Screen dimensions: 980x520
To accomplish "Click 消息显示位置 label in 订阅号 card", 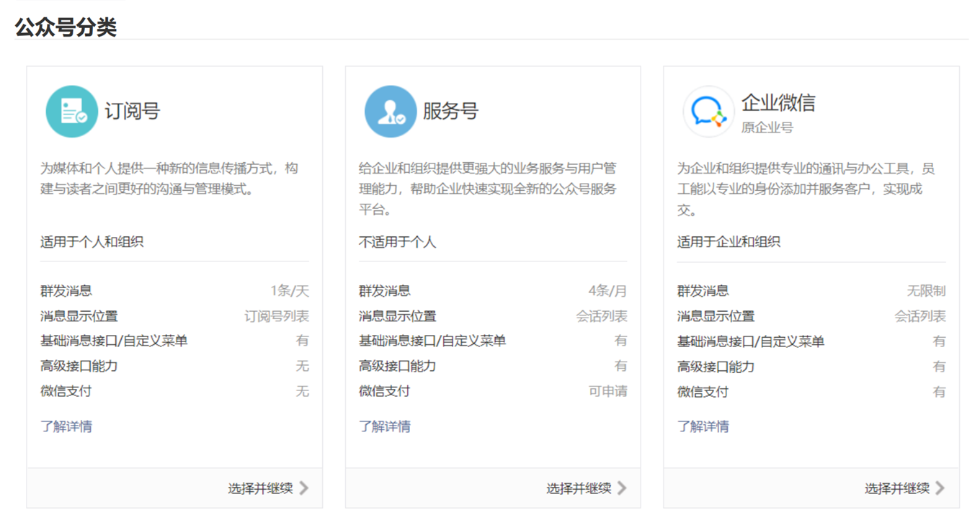I will tap(79, 316).
